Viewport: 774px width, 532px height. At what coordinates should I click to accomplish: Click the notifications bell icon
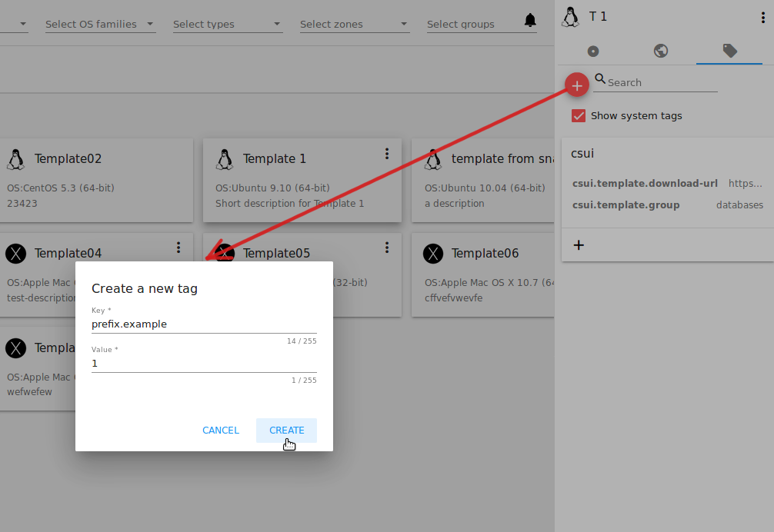[x=530, y=20]
